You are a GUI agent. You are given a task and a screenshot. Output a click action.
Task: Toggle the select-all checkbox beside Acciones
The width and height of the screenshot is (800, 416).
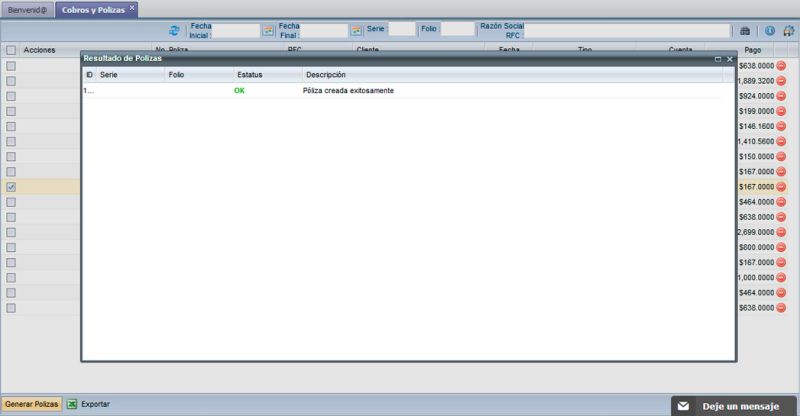(x=10, y=50)
